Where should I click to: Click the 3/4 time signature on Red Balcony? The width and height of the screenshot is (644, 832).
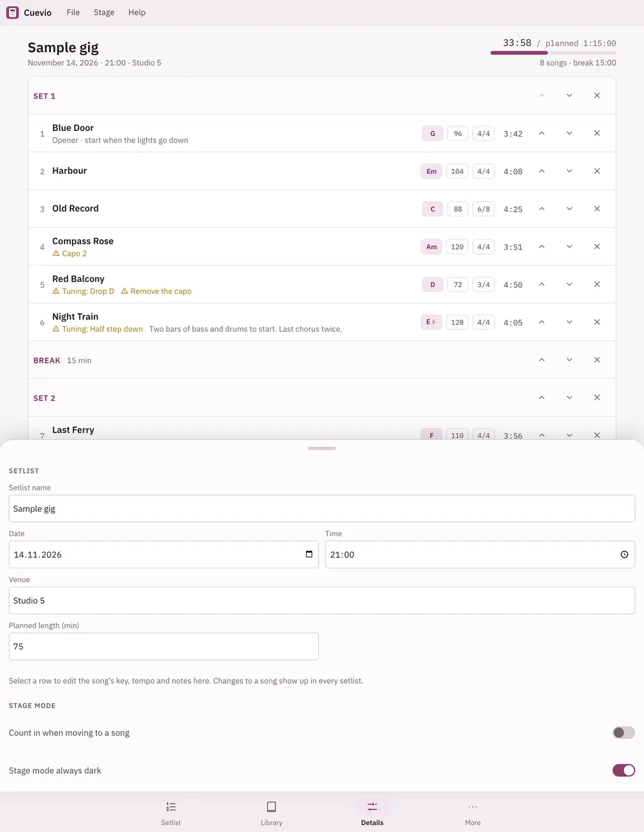coord(484,284)
